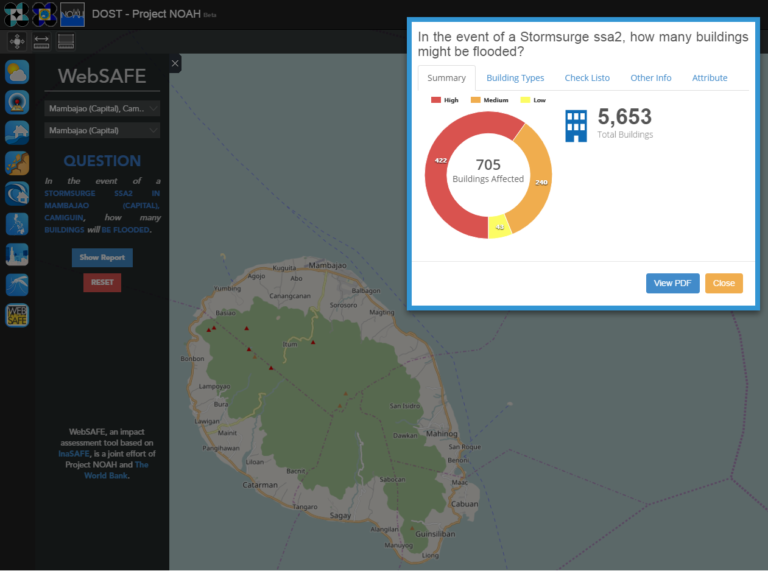Follow the InaSAFE link

click(x=74, y=453)
